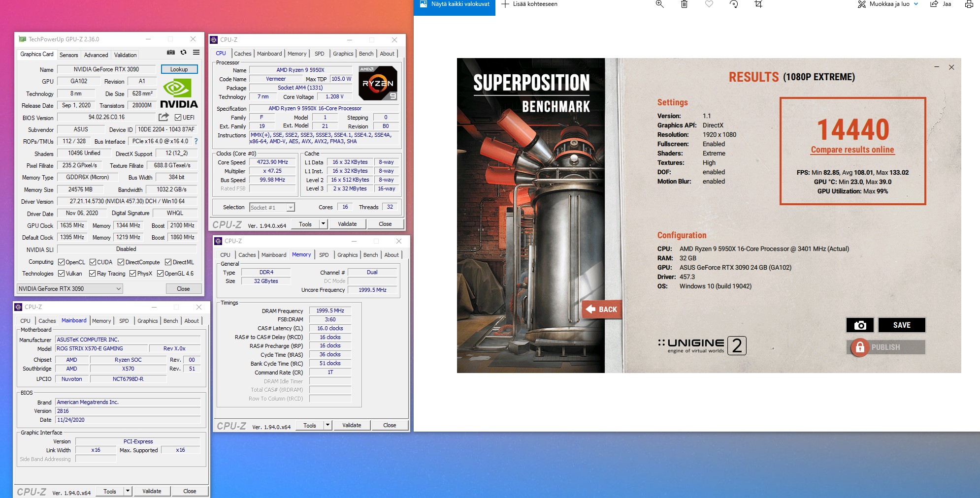
Task: Click the BIOS version share/export icon
Action: 163,117
